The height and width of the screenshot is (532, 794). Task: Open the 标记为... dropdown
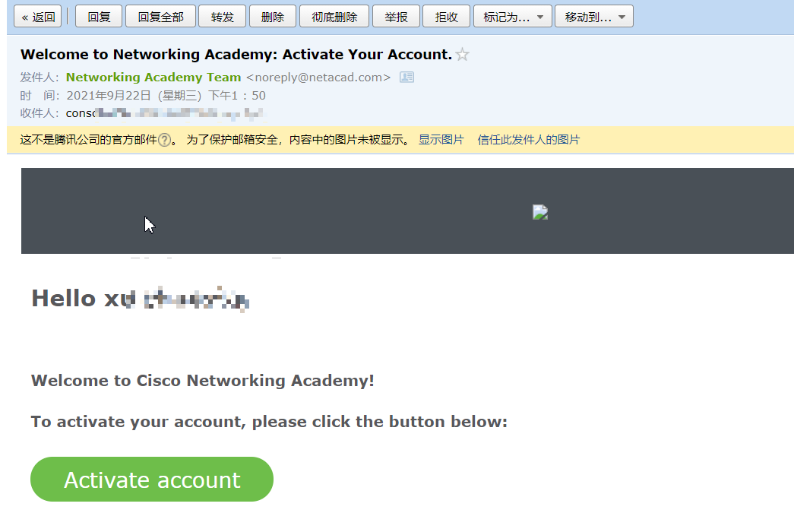click(x=512, y=16)
